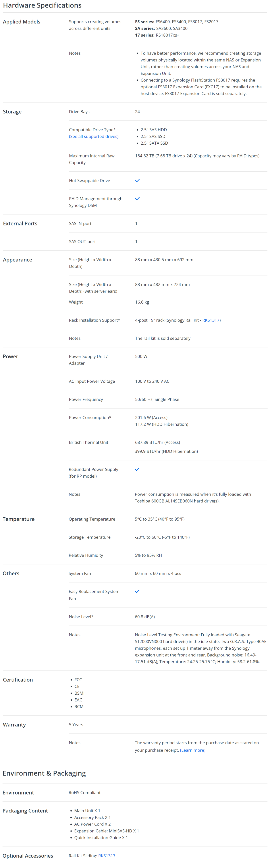Click the Easy Replacement System Fan checkmark
Image resolution: width=270 pixels, height=868 pixels.
tap(137, 591)
